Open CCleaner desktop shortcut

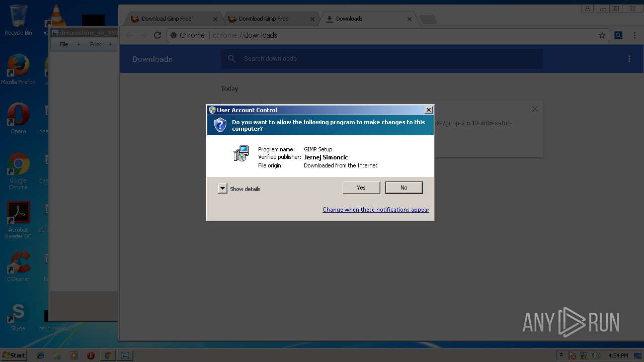tap(18, 266)
